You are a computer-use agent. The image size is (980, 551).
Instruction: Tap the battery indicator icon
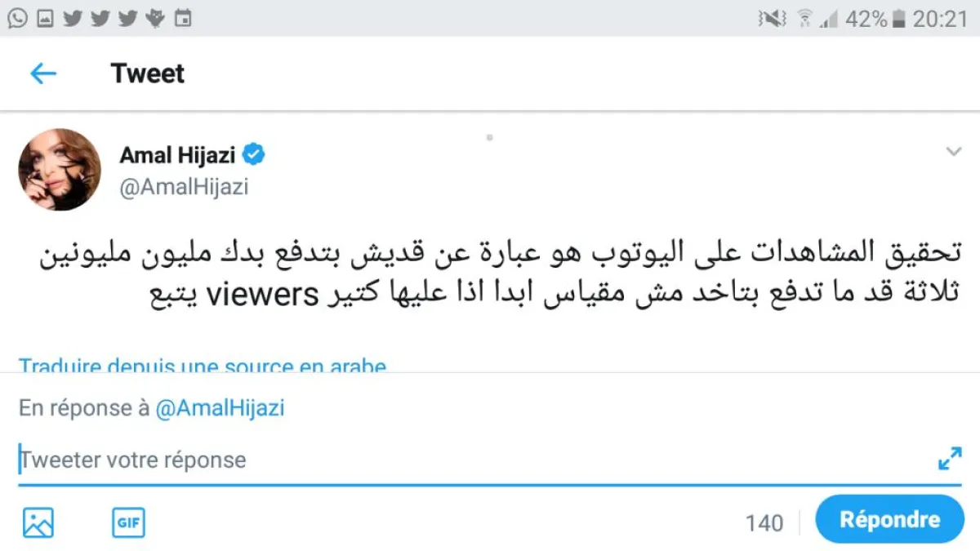pyautogui.click(x=898, y=18)
